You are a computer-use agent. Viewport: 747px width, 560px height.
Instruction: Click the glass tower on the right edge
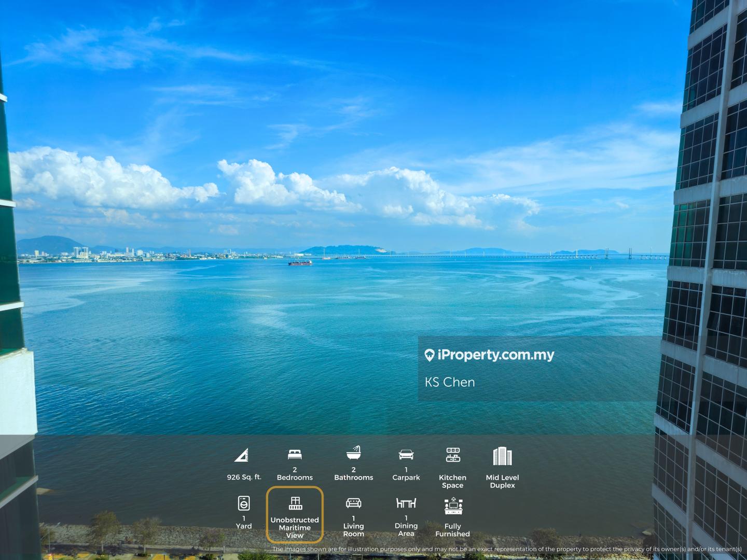coord(706,259)
